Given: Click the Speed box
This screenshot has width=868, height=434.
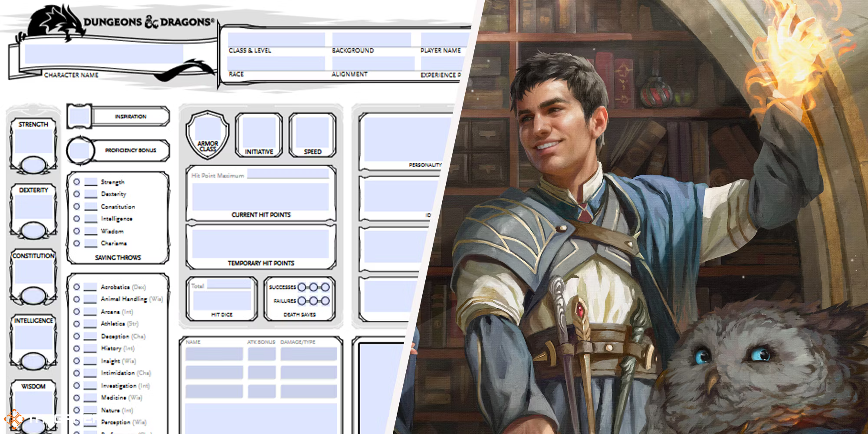Looking at the screenshot, I should 312,132.
